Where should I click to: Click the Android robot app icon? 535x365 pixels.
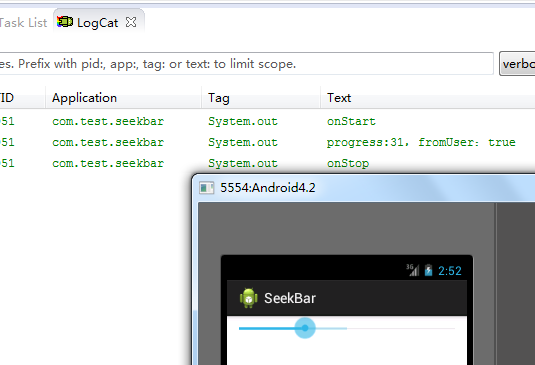(x=249, y=298)
